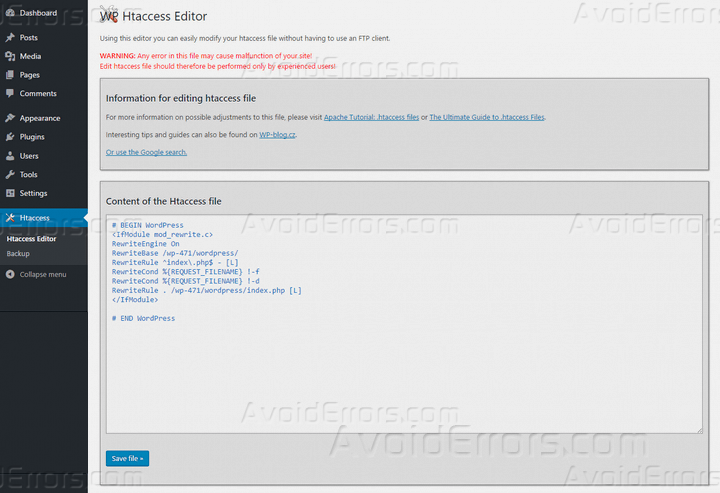Image resolution: width=720 pixels, height=493 pixels.
Task: Open the Backup submenu item
Action: 18,254
